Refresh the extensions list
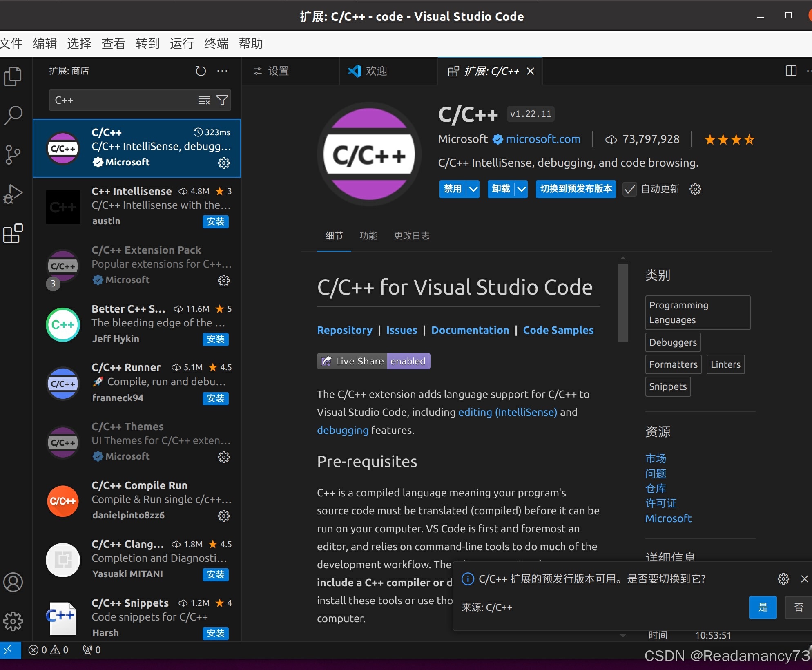The height and width of the screenshot is (670, 812). point(201,71)
